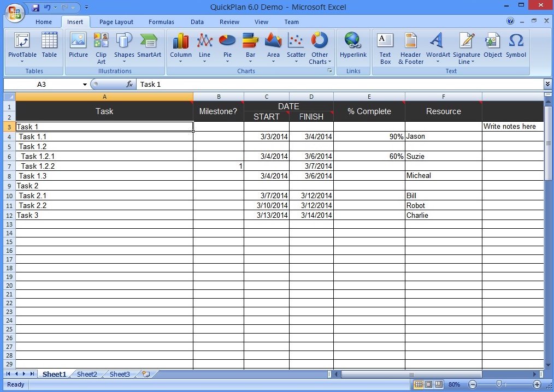Click the Insert Worksheet tab
This screenshot has height=392, width=554.
[x=145, y=374]
